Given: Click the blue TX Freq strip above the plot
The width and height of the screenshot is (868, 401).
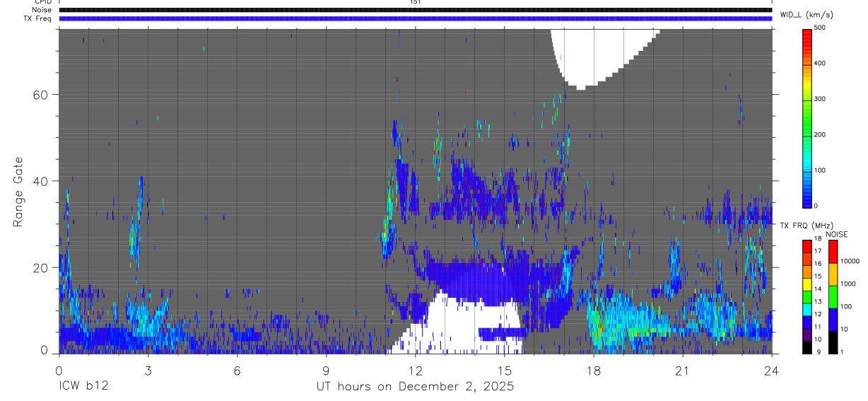Looking at the screenshot, I should coord(415,18).
